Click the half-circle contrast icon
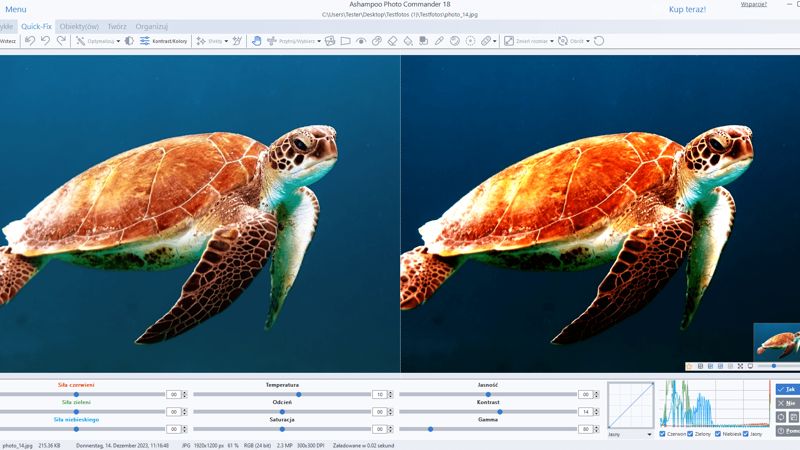 point(129,41)
